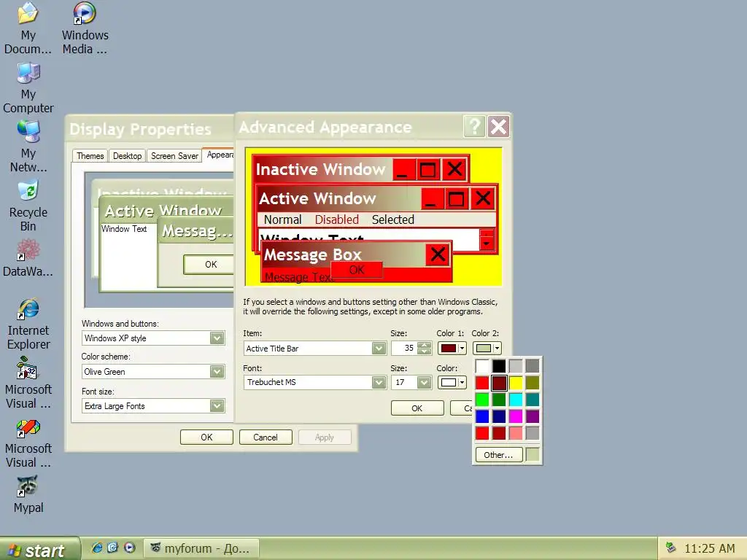Open the Start menu

pos(39,549)
